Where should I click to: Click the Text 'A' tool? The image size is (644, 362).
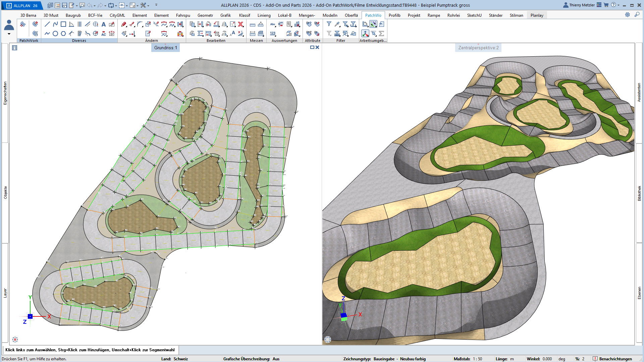coord(103,24)
